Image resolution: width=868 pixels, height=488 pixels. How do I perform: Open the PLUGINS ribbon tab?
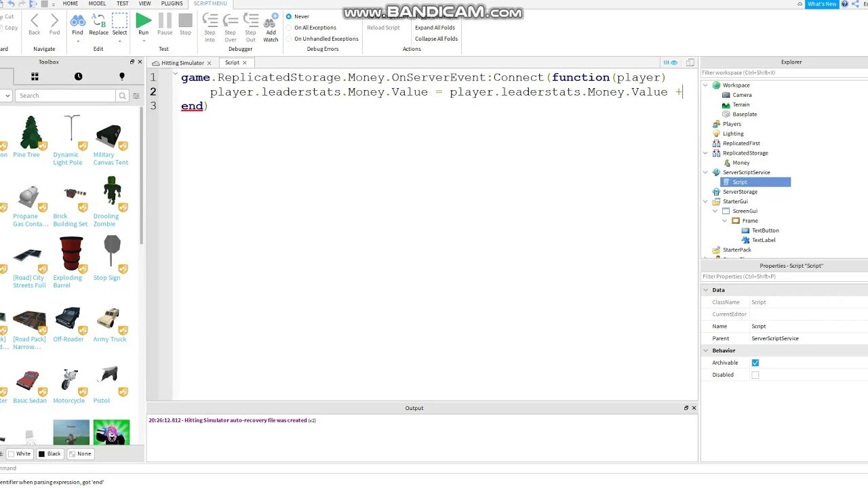[x=172, y=3]
